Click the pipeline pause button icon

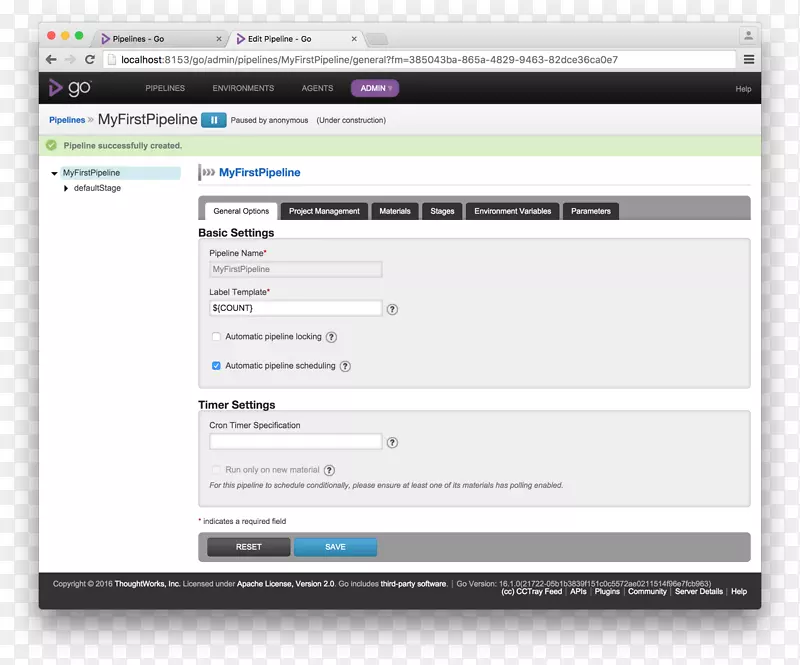[213, 120]
